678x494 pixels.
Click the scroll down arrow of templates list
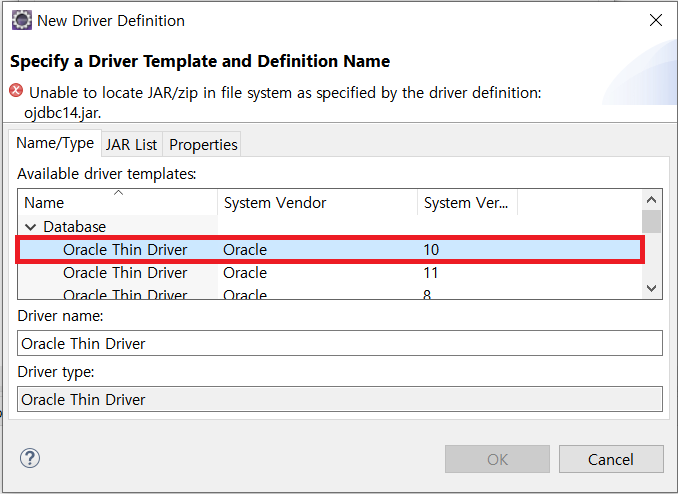pyautogui.click(x=652, y=288)
